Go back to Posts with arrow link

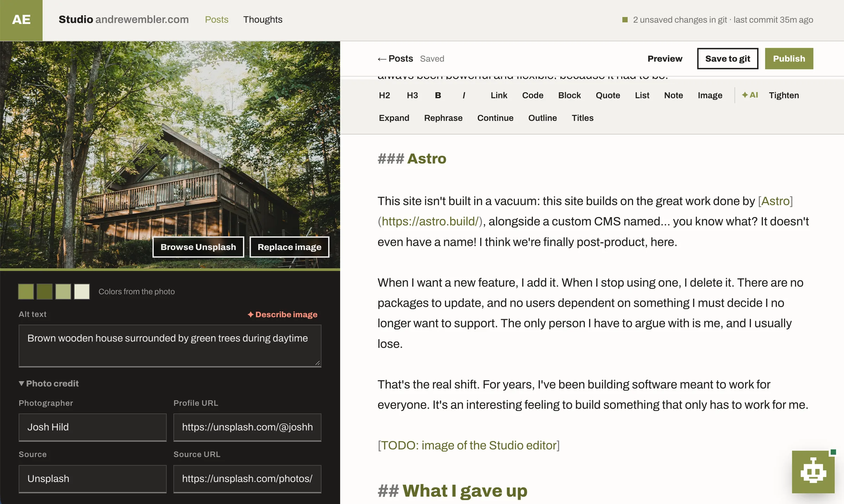pyautogui.click(x=395, y=59)
